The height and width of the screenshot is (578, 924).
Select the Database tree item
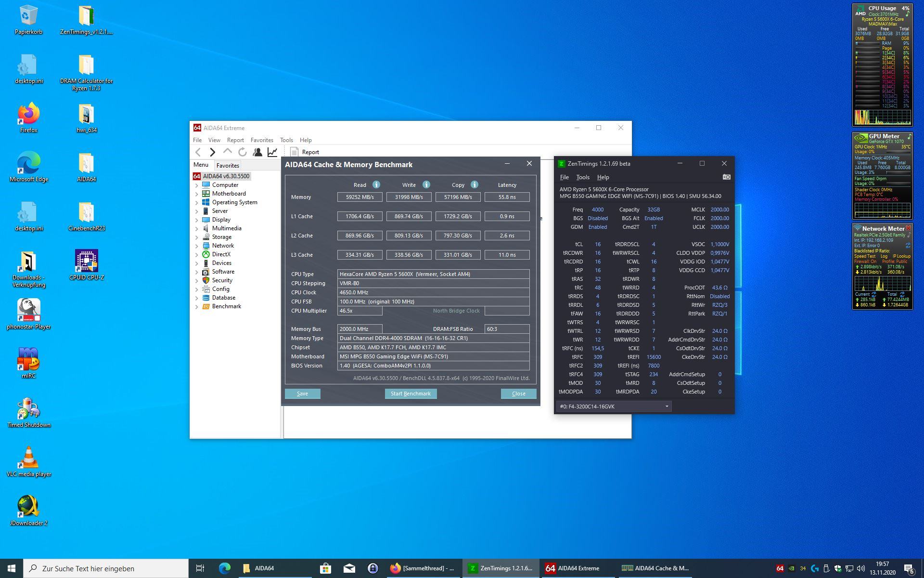tap(223, 298)
